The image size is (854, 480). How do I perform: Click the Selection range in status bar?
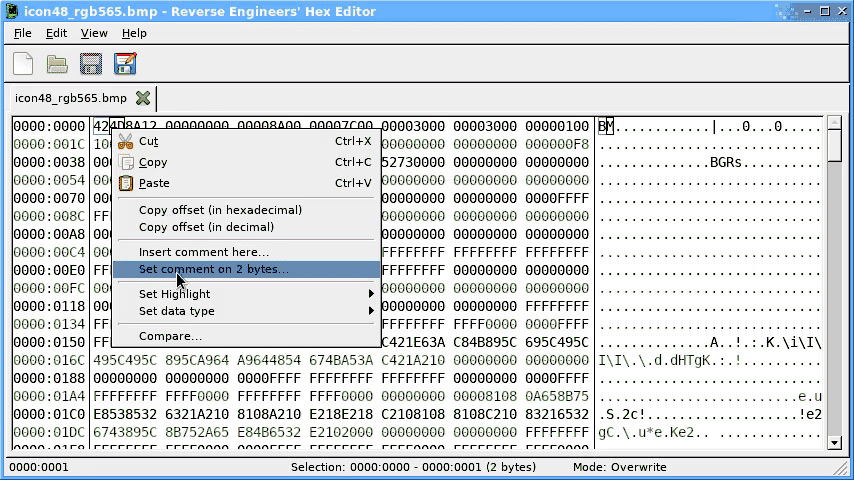click(413, 467)
